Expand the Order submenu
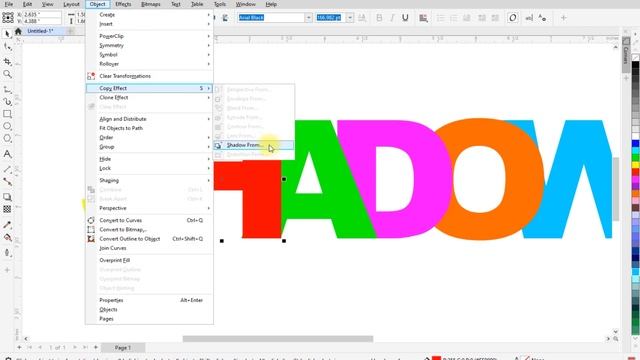640x360 pixels. pos(149,138)
